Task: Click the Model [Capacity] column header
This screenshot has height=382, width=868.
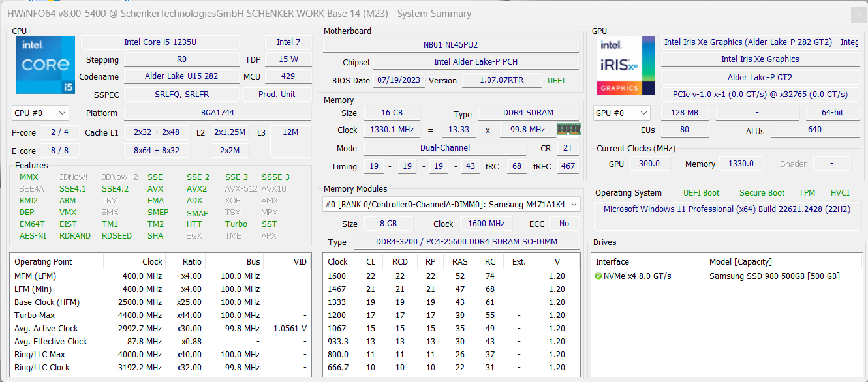Action: 740,262
